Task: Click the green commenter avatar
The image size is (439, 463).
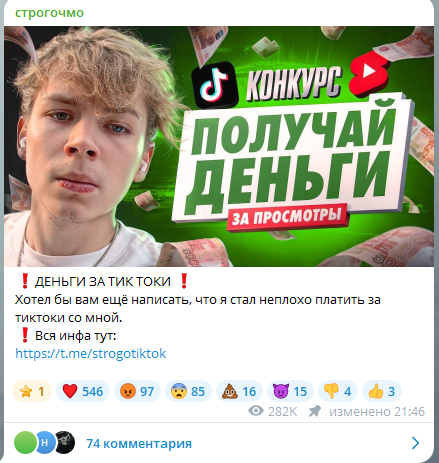Action: pyautogui.click(x=25, y=442)
